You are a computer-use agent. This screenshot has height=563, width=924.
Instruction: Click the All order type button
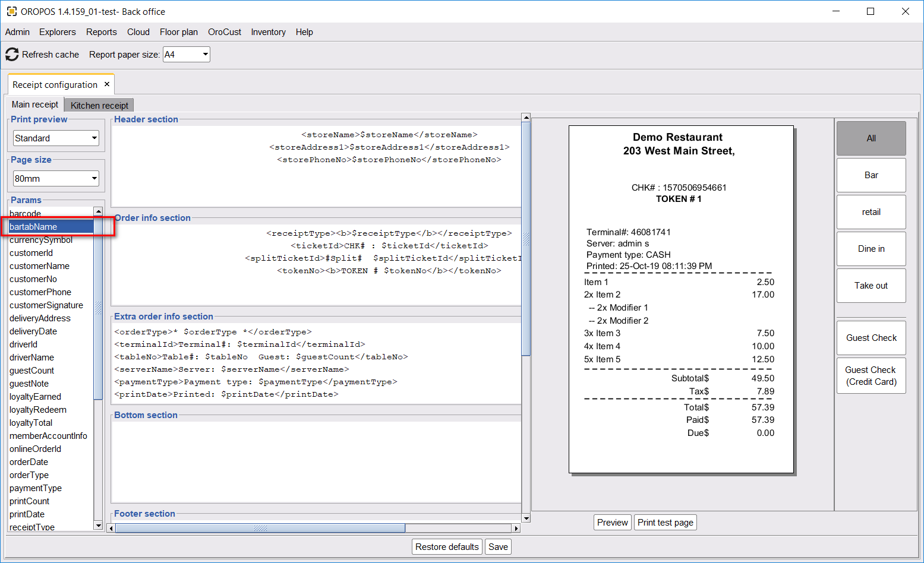coord(871,138)
